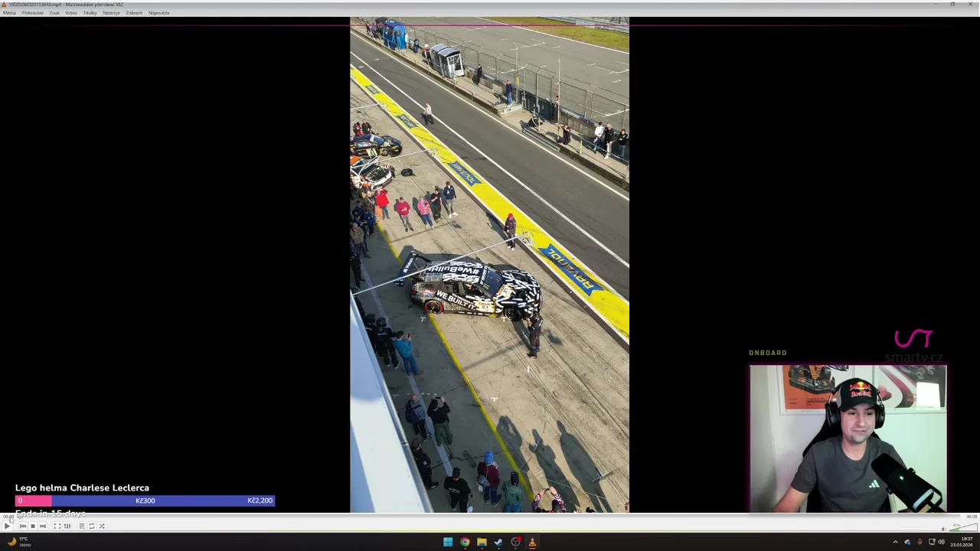Open the Titulky menu
Viewport: 980px width, 551px height.
[x=90, y=13]
